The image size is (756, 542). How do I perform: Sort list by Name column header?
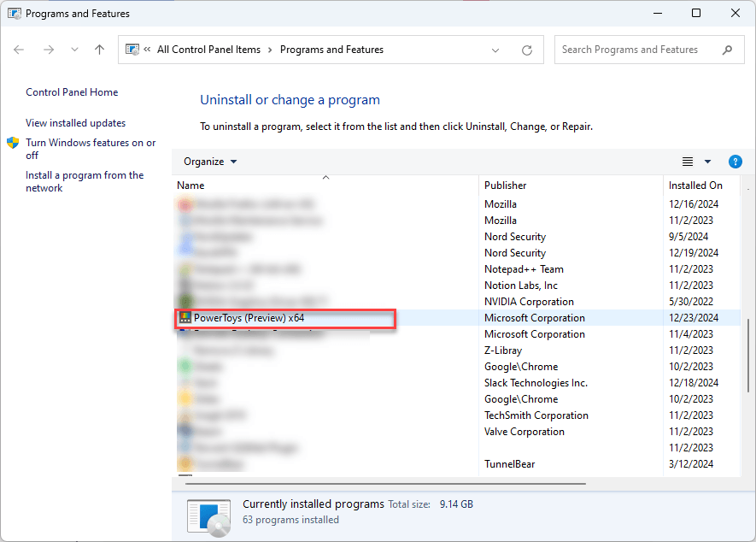pyautogui.click(x=191, y=186)
